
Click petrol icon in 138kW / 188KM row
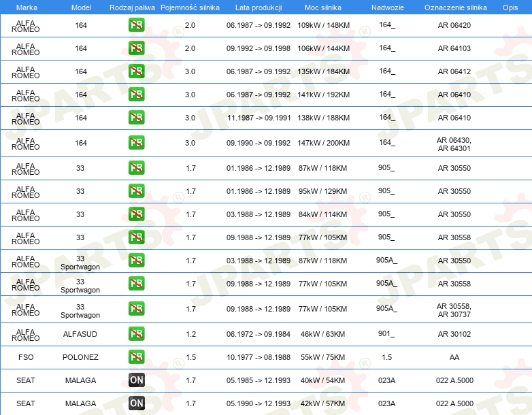point(136,118)
